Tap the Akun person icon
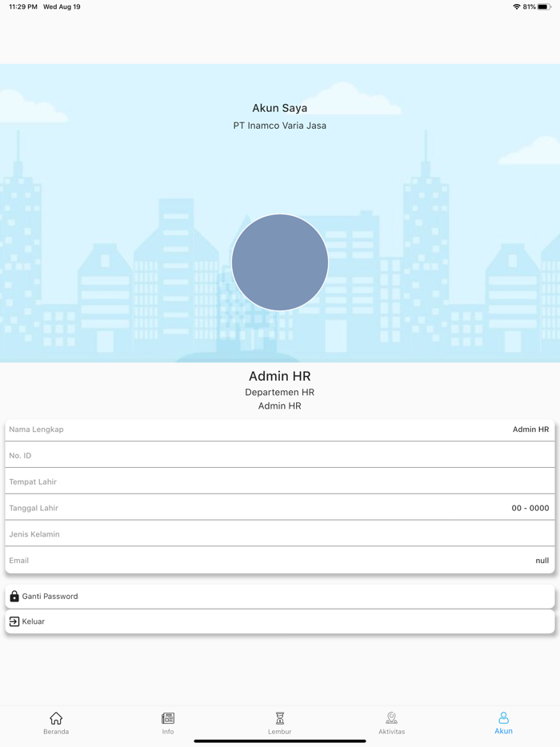 503,718
